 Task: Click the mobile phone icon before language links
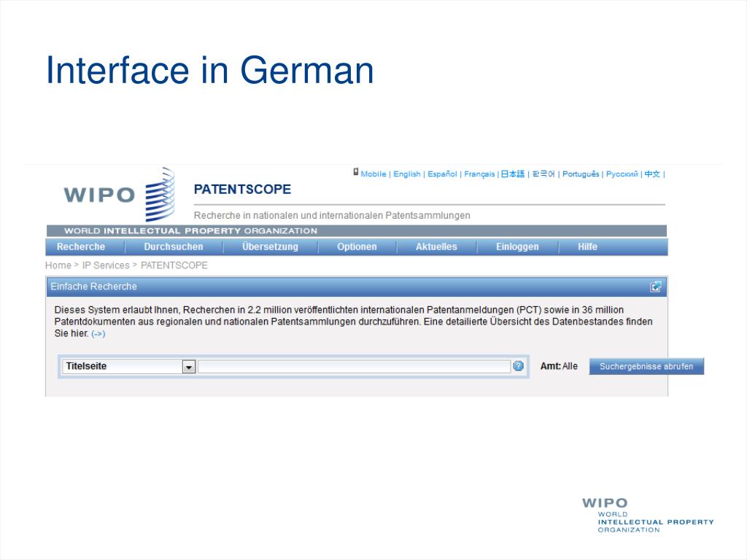pyautogui.click(x=355, y=171)
